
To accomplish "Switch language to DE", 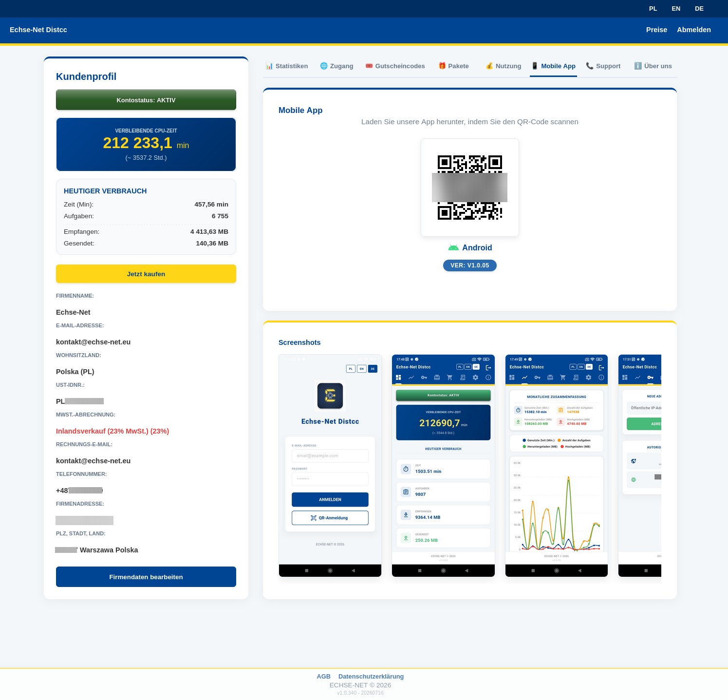I will click(699, 9).
